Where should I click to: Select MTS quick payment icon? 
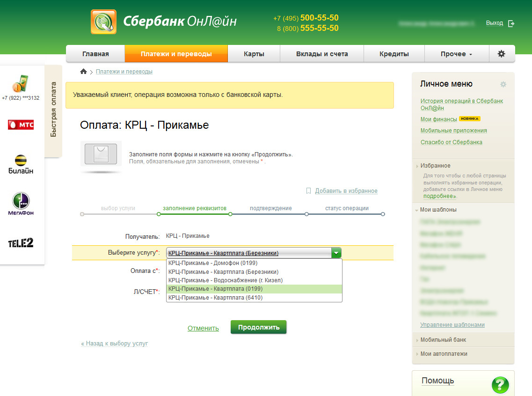click(x=21, y=125)
